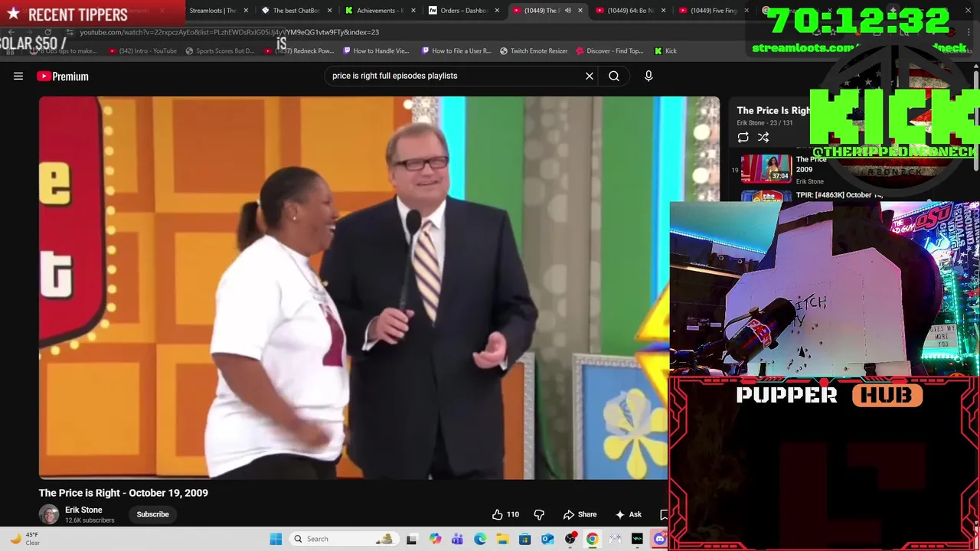Switch to Streamloots browser tab
This screenshot has height=551, width=980.
tap(212, 11)
